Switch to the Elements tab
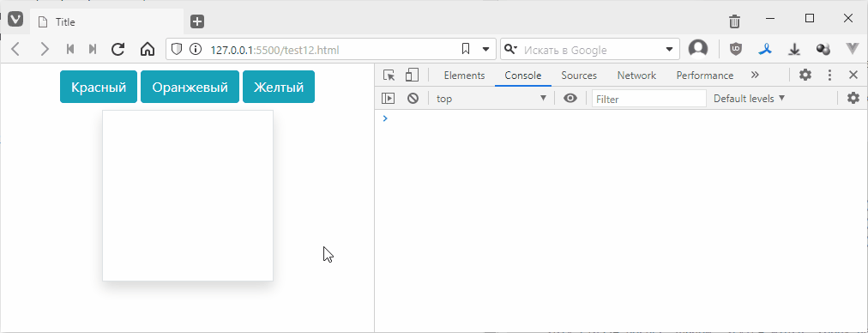Screen dimensions: 868x333 pyautogui.click(x=464, y=76)
